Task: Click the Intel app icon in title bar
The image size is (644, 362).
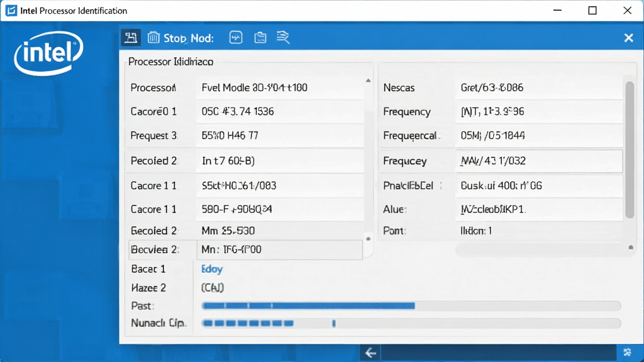Action: [x=11, y=11]
